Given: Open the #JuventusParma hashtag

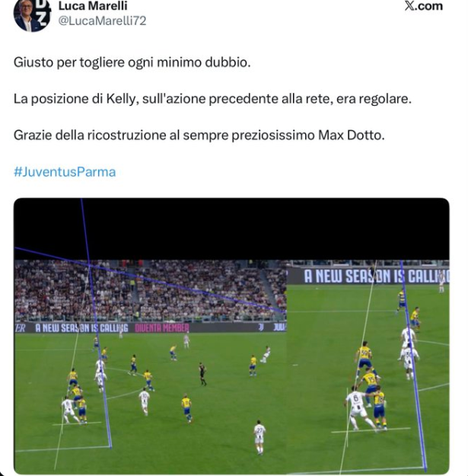Looking at the screenshot, I should (x=65, y=172).
